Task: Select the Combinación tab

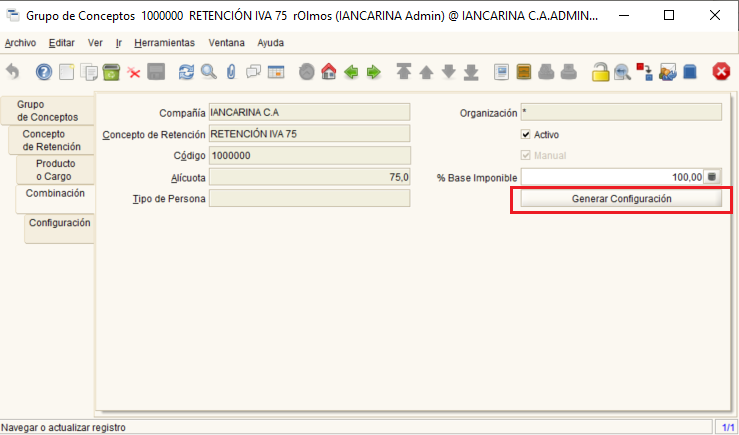Action: [x=55, y=199]
